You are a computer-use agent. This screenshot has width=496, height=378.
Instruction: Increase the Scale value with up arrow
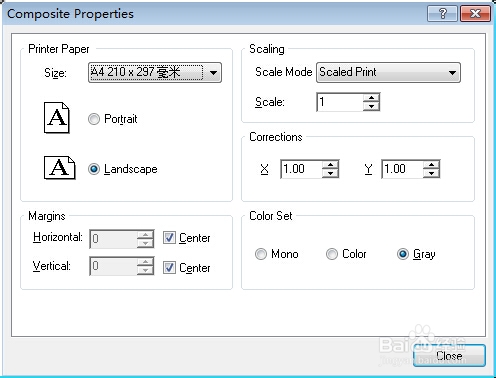pos(371,98)
